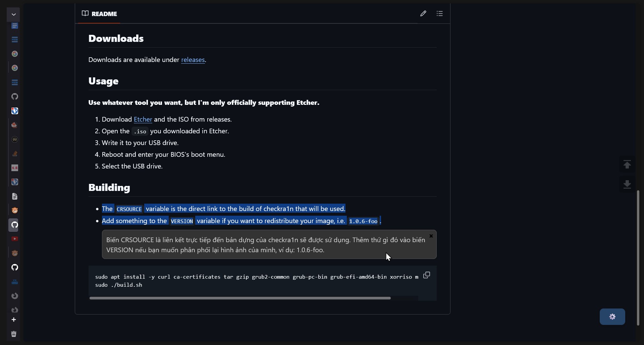Click the Vietnamese translation text box
This screenshot has width=644, height=345.
click(265, 245)
